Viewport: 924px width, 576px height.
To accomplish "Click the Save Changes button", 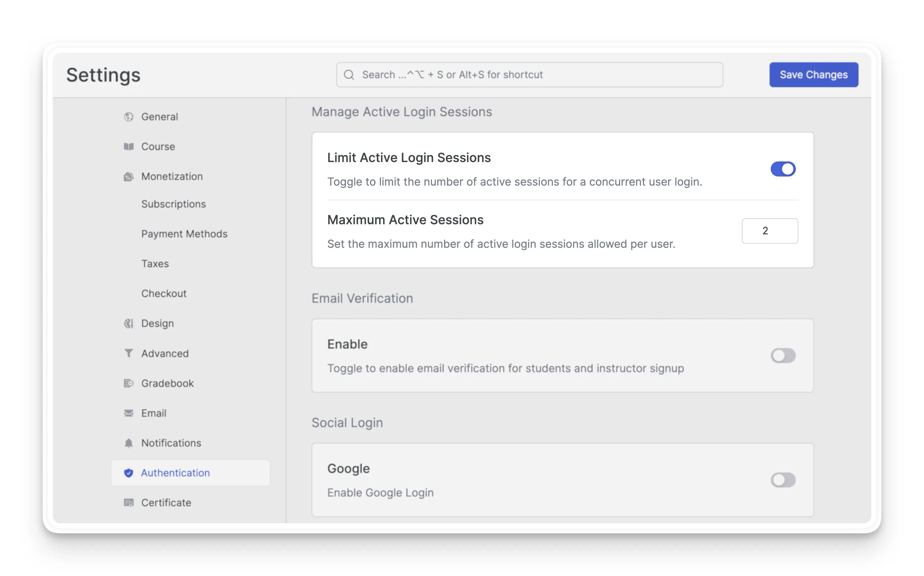I will (x=813, y=75).
